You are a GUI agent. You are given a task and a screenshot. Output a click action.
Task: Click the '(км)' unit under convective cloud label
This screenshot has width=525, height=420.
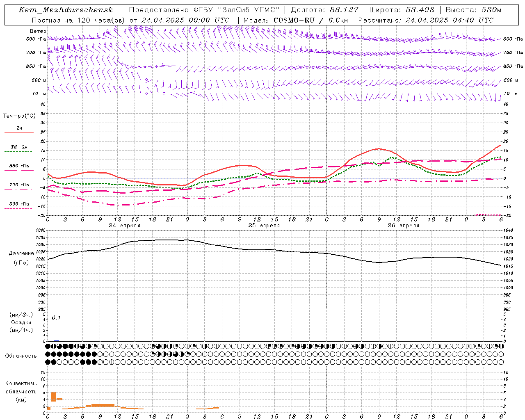point(21,399)
